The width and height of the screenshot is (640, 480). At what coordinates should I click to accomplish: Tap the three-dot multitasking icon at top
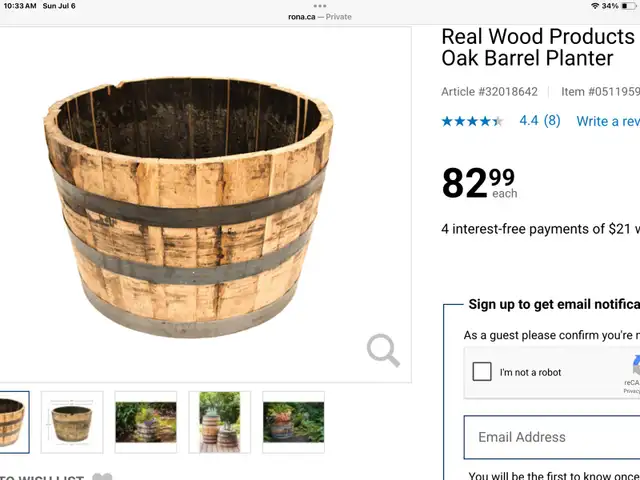(x=320, y=6)
